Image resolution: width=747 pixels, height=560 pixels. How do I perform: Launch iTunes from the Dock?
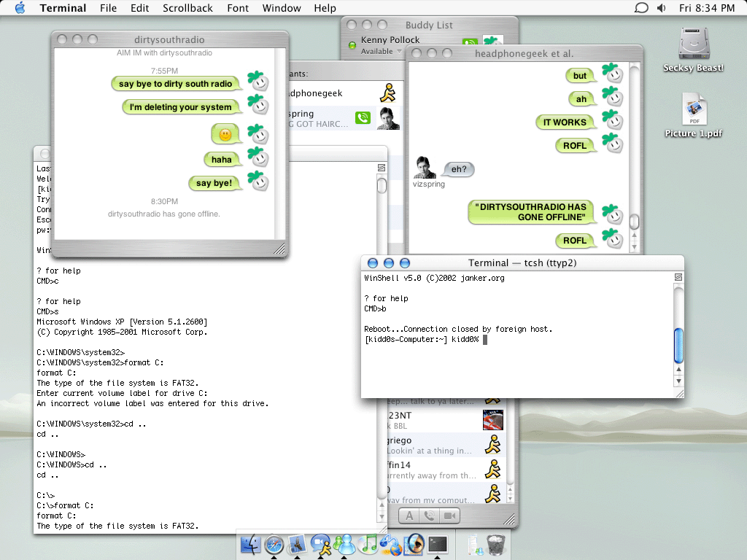(368, 545)
